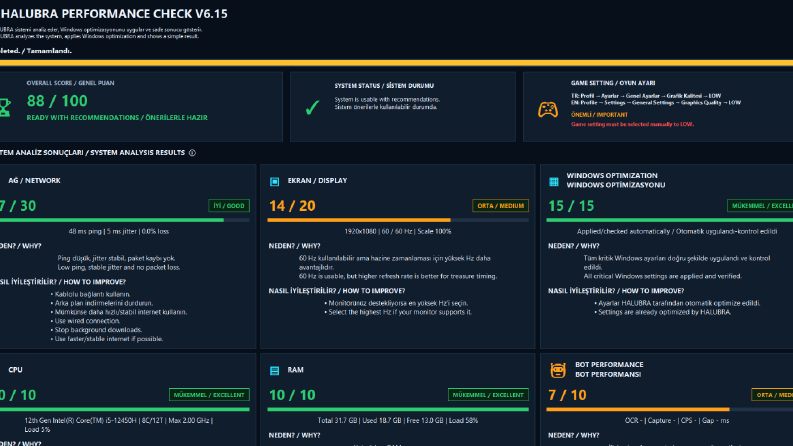The width and height of the screenshot is (793, 446).
Task: Click the 88 / 100 overall score
Action: click(x=57, y=101)
